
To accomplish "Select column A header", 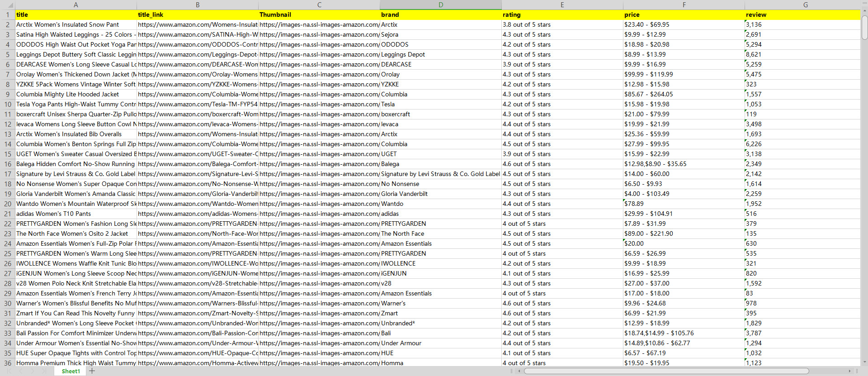I will 76,5.
